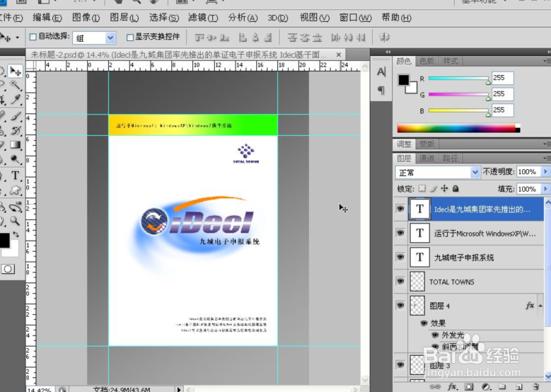Add a layer style via fx icon at panel bottom

(x=452, y=386)
